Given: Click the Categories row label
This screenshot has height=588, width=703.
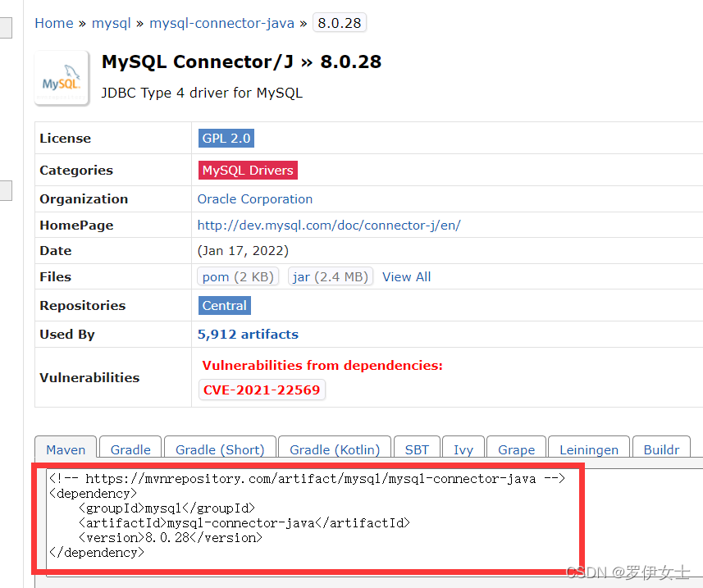Looking at the screenshot, I should point(76,171).
